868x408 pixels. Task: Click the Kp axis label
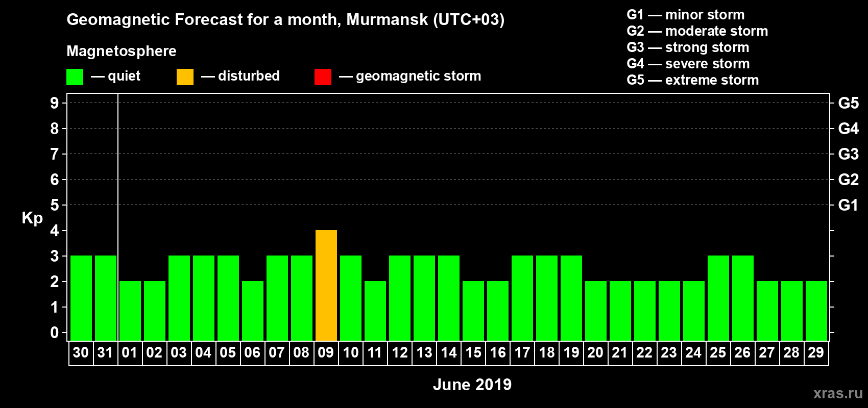pyautogui.click(x=32, y=218)
